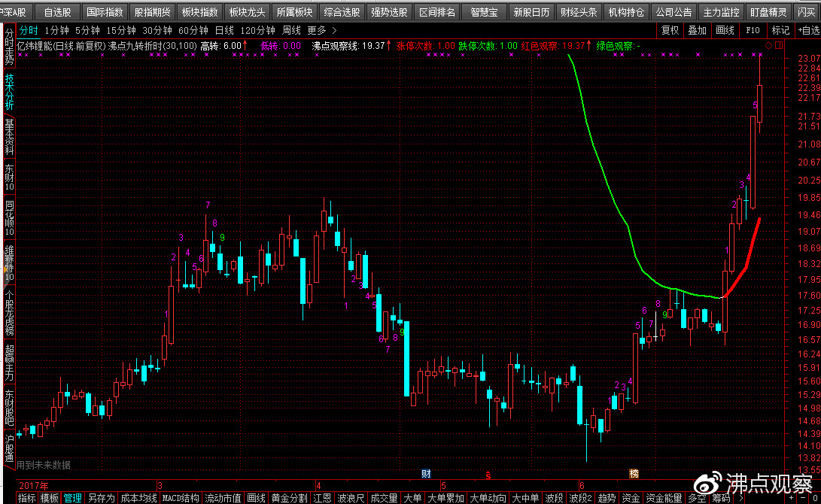Select the 120分钟 period
821x504 pixels.
[257, 30]
